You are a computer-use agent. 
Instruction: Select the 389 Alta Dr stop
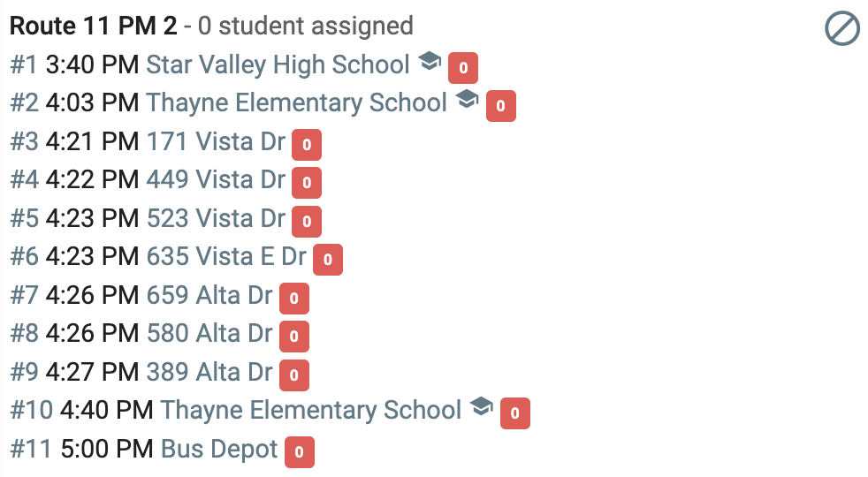point(209,372)
